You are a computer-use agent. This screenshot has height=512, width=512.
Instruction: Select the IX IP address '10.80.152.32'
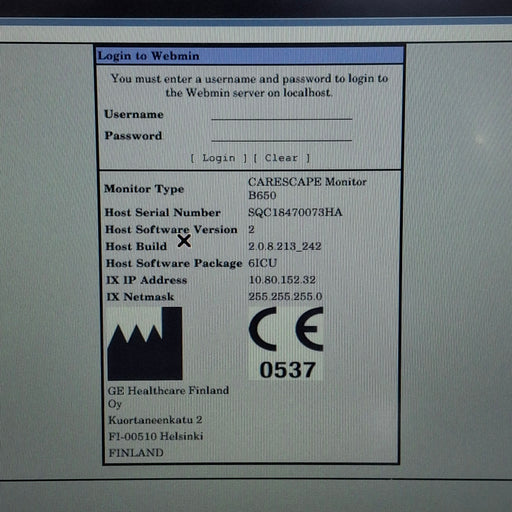[x=282, y=280]
